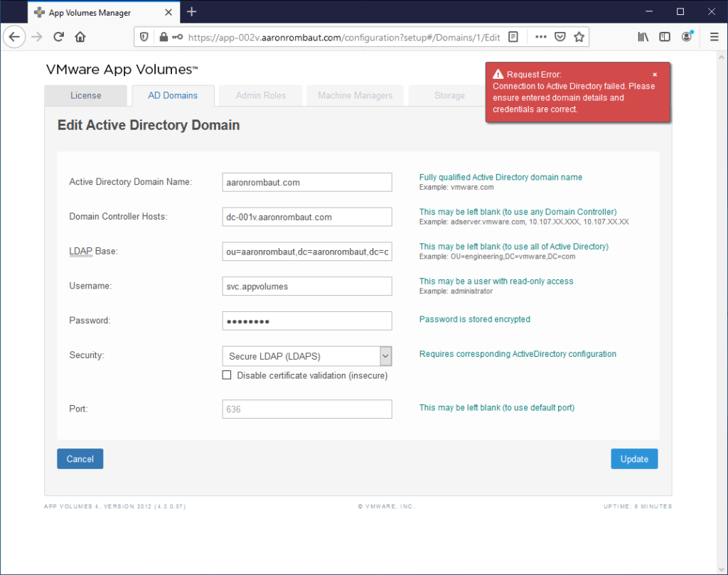The image size is (728, 575).
Task: Click the browser Reload page icon
Action: point(59,37)
